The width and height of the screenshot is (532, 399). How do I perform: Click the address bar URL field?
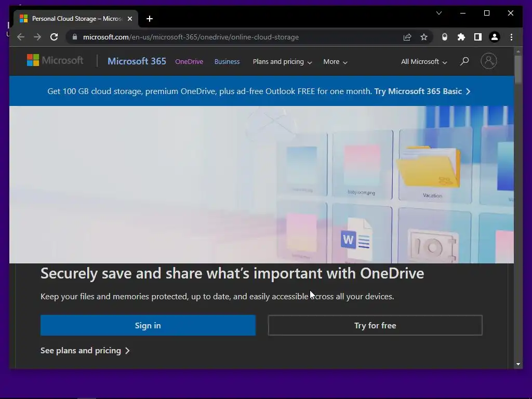coord(237,37)
